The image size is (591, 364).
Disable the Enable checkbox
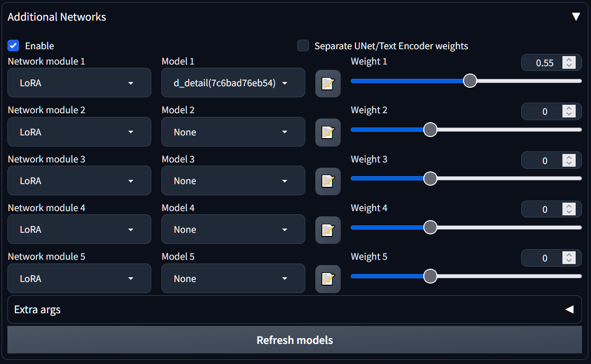[x=13, y=46]
